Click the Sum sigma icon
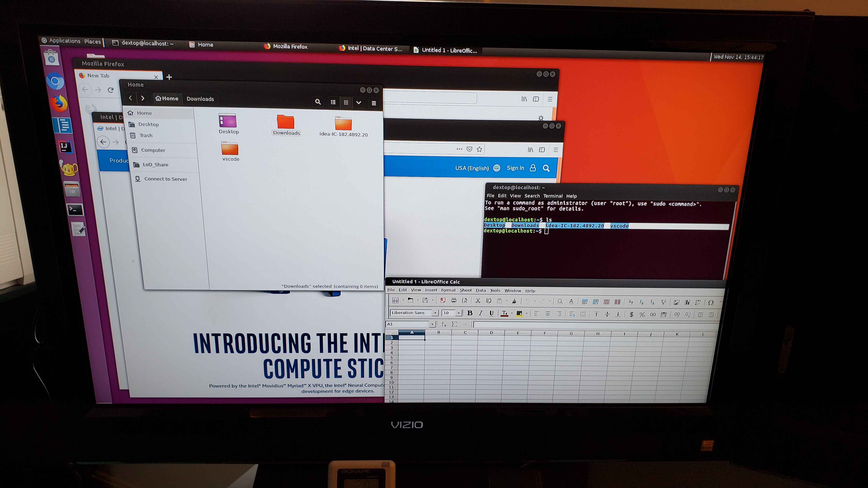This screenshot has height=488, width=868. (454, 324)
